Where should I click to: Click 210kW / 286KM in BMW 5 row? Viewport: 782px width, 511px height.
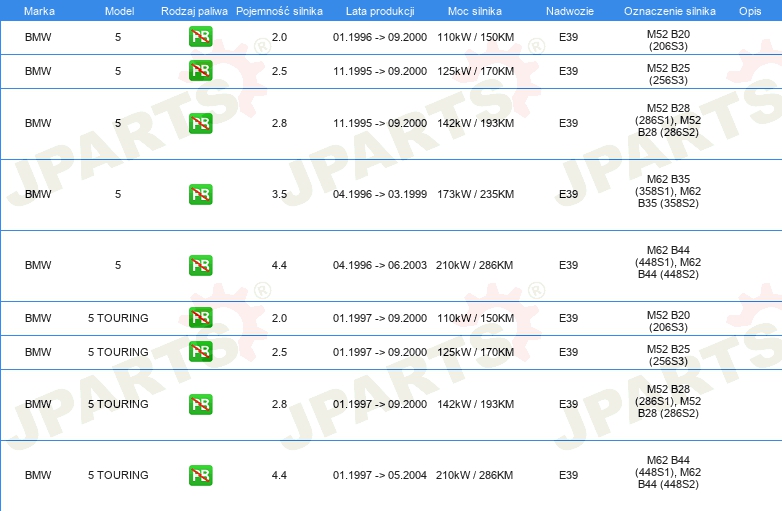(474, 265)
